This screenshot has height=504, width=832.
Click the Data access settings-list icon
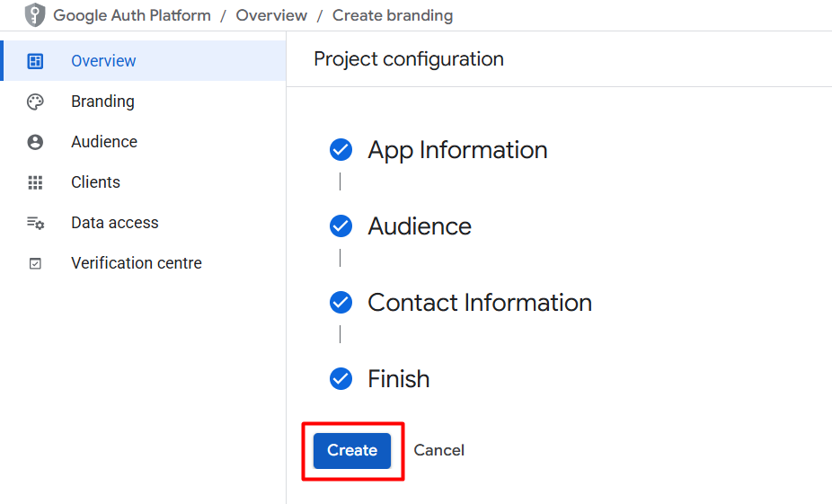click(x=36, y=223)
